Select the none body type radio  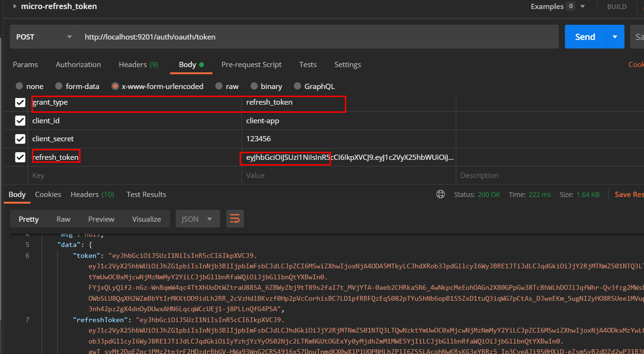pos(20,86)
